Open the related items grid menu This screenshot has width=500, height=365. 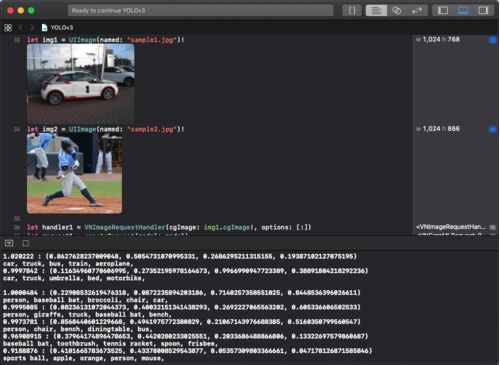8,28
